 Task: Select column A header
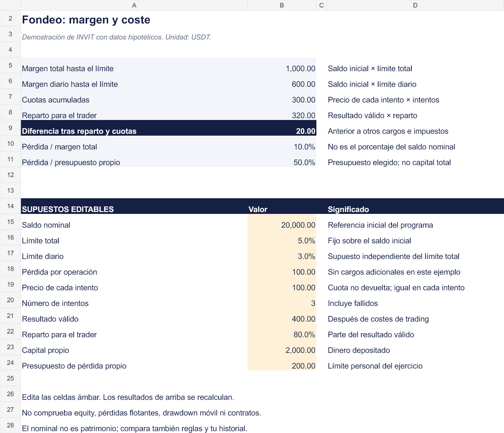pos(134,5)
